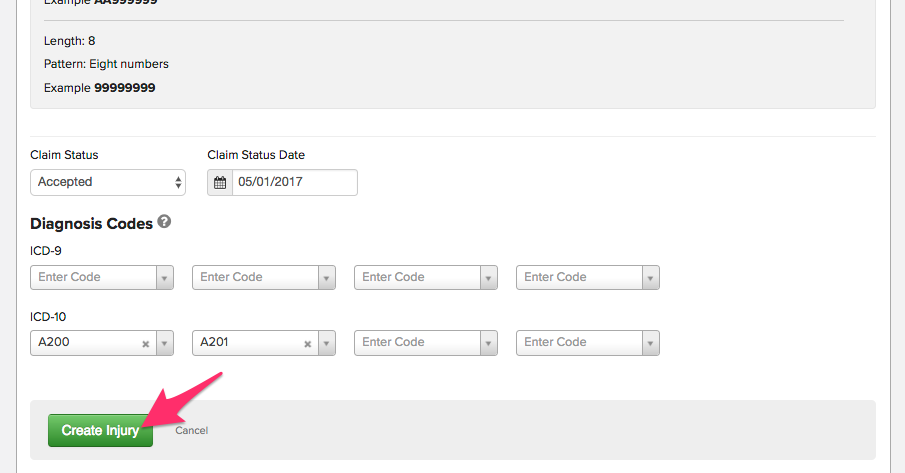Cancel the injury creation

[192, 430]
